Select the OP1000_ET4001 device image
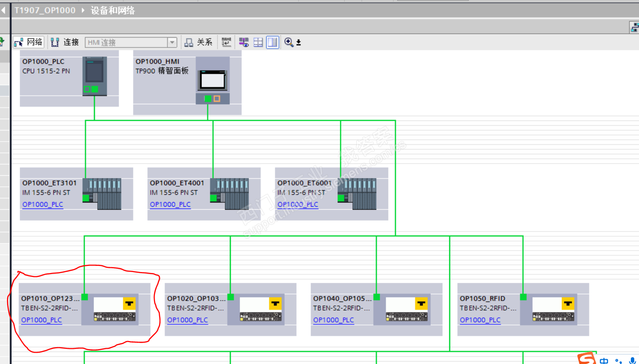This screenshot has width=639, height=364. (230, 194)
